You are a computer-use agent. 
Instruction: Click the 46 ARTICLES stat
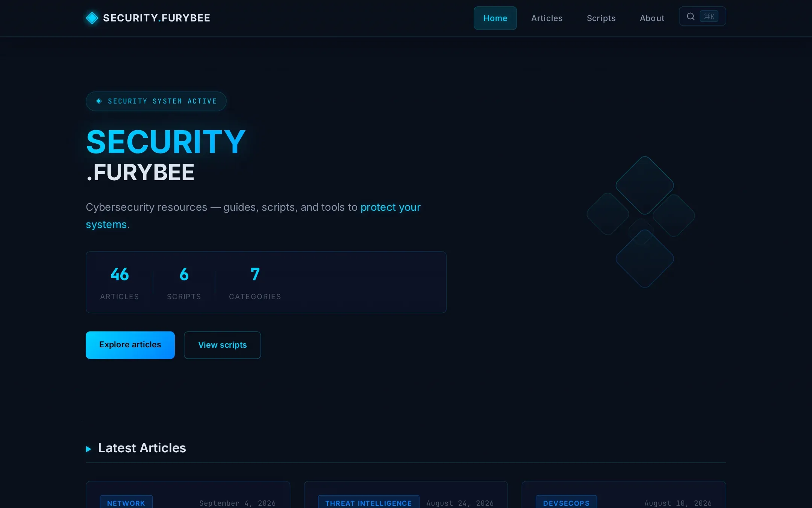click(120, 283)
